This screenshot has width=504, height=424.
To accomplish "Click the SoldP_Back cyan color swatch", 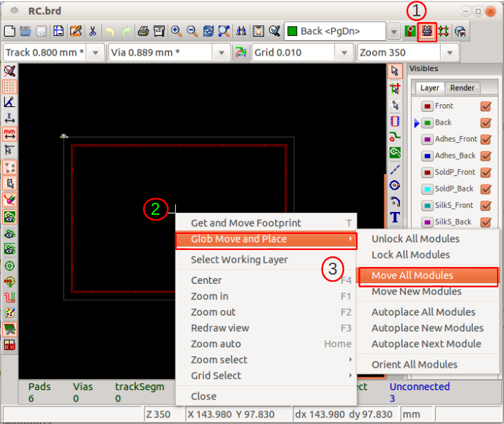I will [427, 189].
